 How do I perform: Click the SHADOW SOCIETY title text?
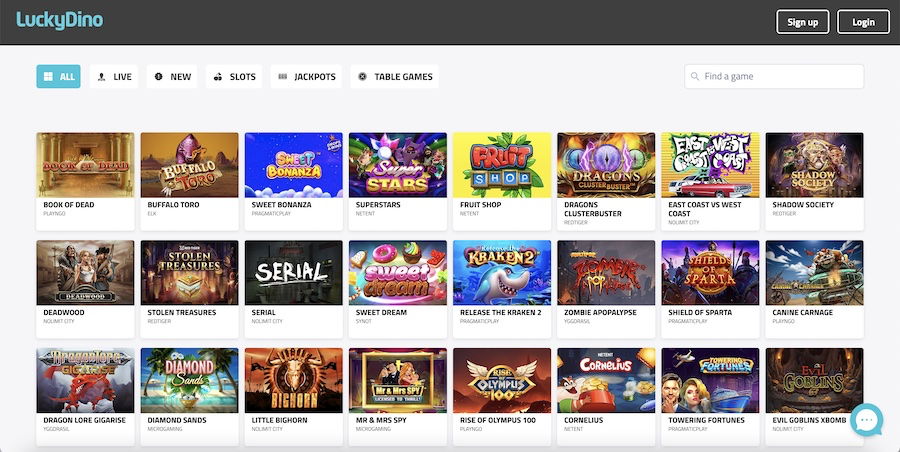(803, 204)
